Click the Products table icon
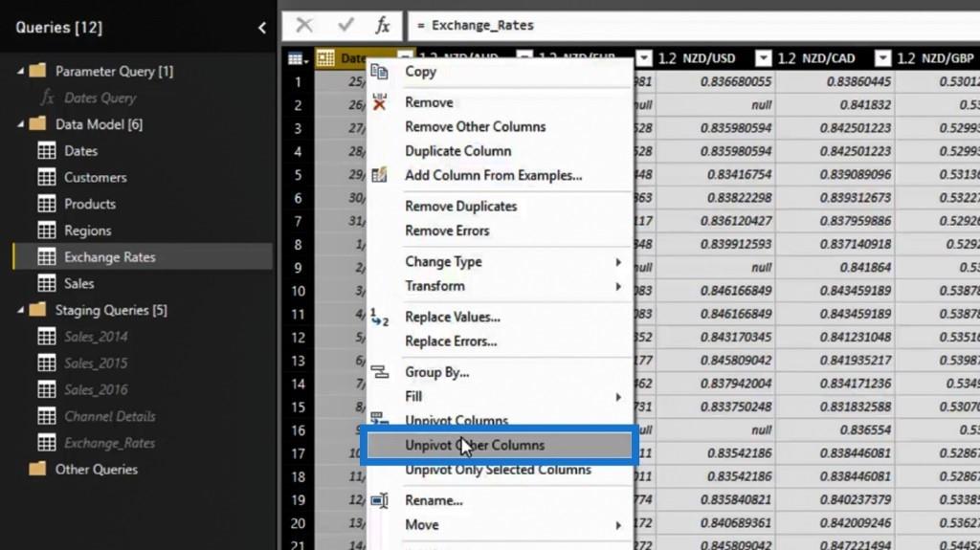Viewport: 980px width, 550px height. point(47,204)
